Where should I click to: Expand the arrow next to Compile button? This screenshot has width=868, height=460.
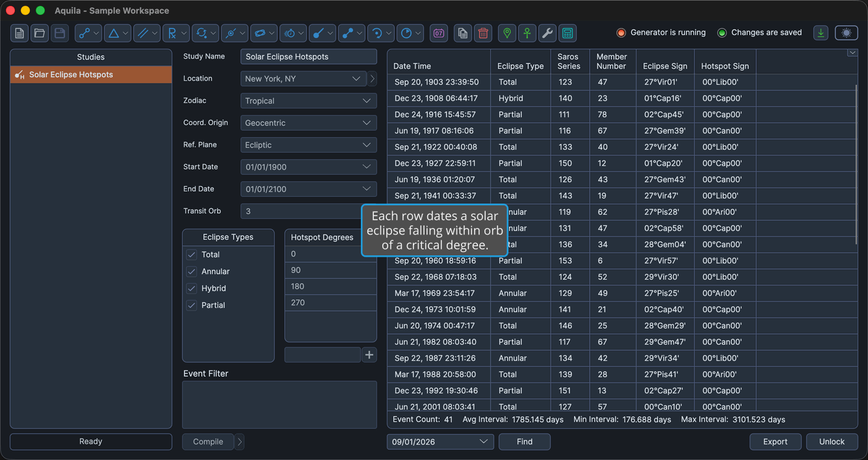pos(240,442)
